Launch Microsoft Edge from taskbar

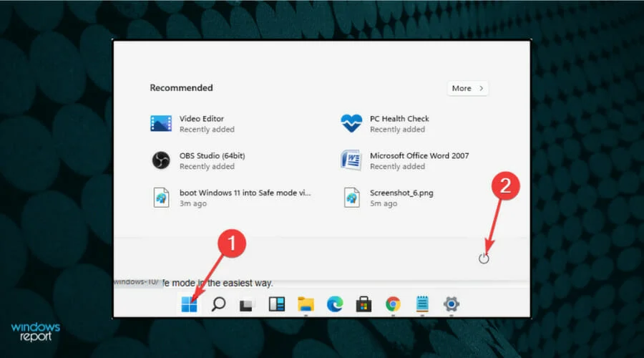point(335,304)
